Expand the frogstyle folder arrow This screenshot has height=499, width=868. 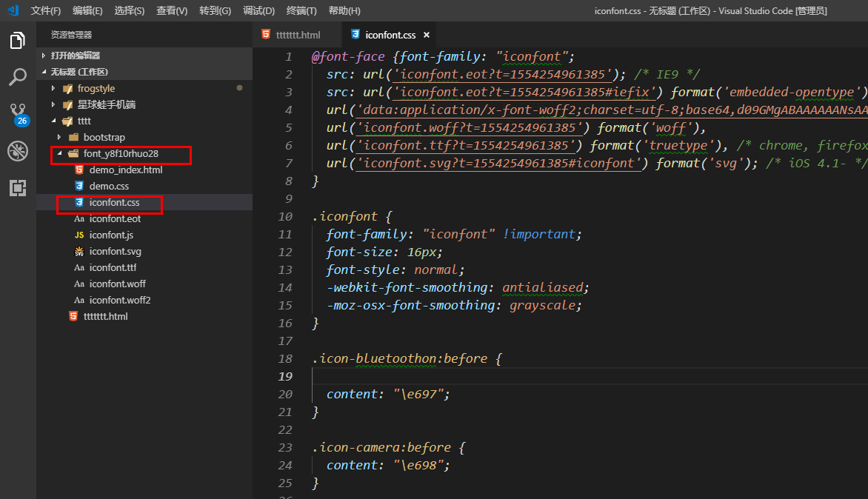[x=53, y=88]
